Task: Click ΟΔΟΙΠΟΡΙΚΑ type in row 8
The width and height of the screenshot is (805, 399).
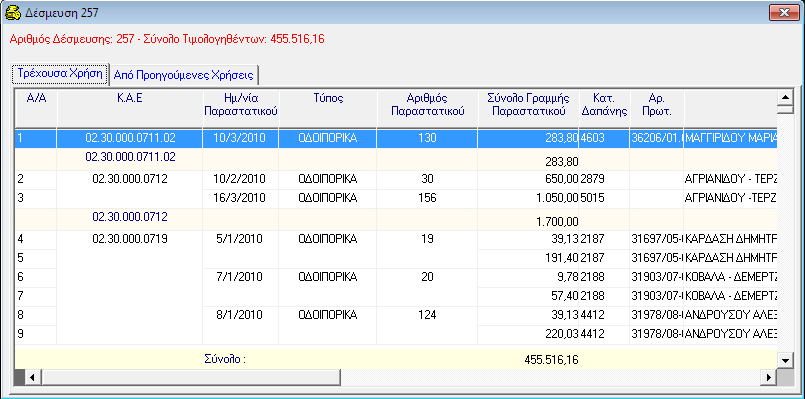Action: click(328, 315)
